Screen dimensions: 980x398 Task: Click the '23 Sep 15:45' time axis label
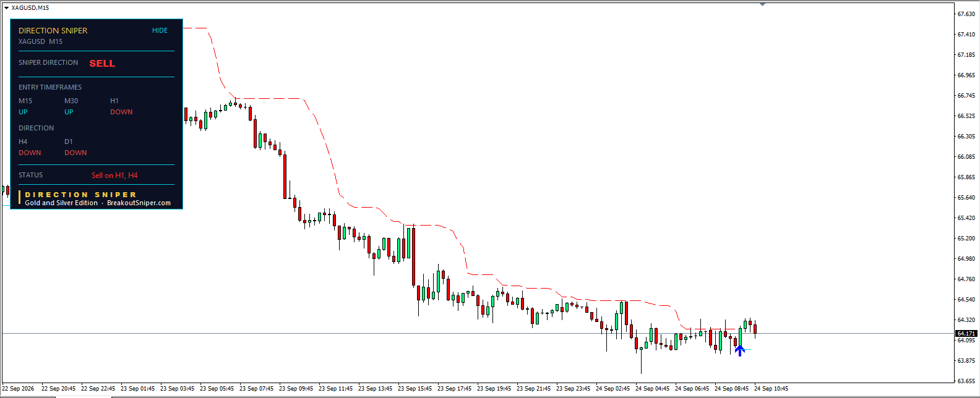click(x=415, y=389)
